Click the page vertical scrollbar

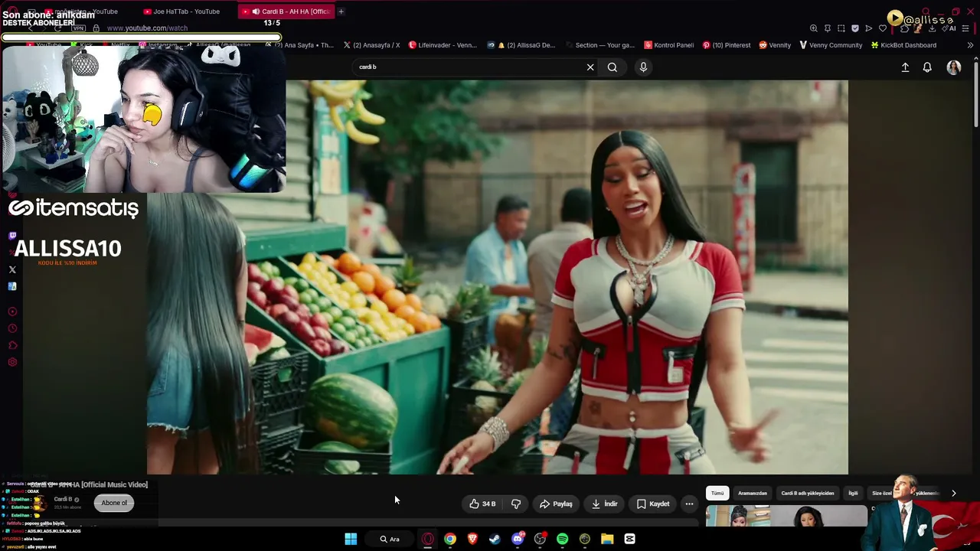pyautogui.click(x=975, y=96)
